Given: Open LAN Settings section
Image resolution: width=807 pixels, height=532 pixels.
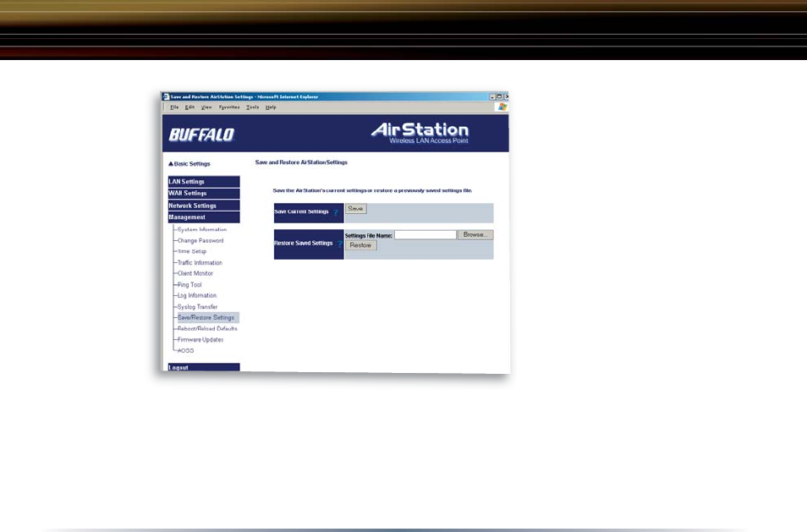Looking at the screenshot, I should click(x=204, y=182).
